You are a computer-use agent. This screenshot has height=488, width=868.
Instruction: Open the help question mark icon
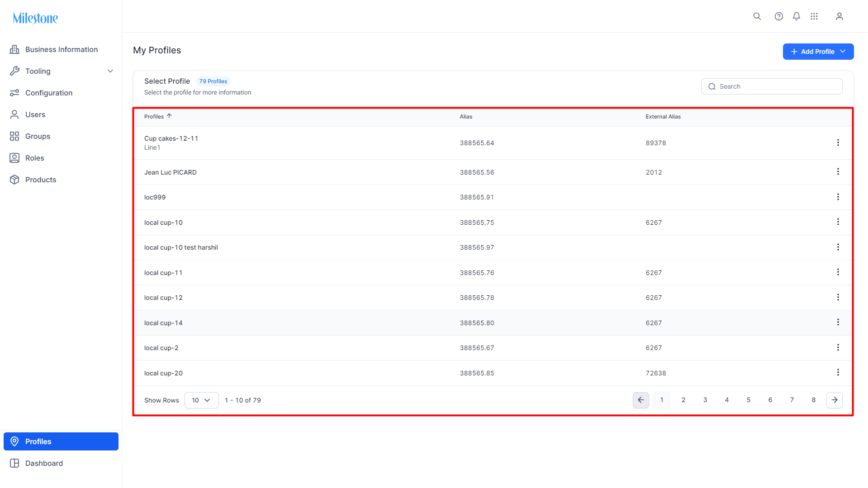(778, 16)
